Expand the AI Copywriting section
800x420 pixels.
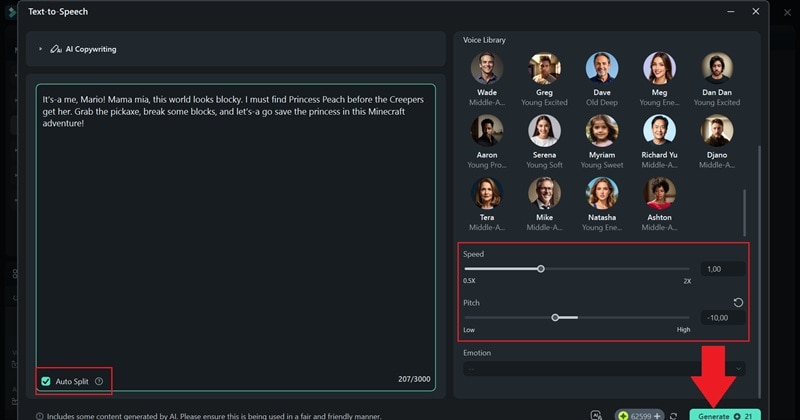pos(41,49)
